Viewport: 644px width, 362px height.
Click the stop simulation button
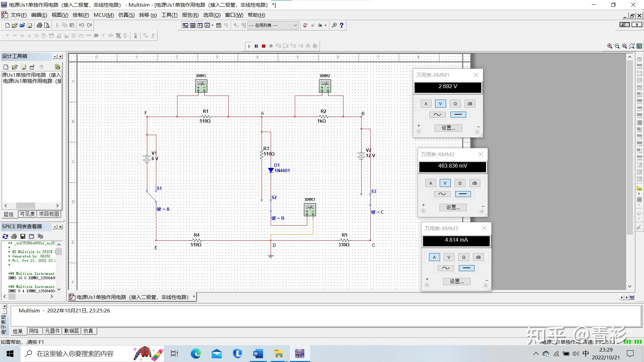(264, 46)
